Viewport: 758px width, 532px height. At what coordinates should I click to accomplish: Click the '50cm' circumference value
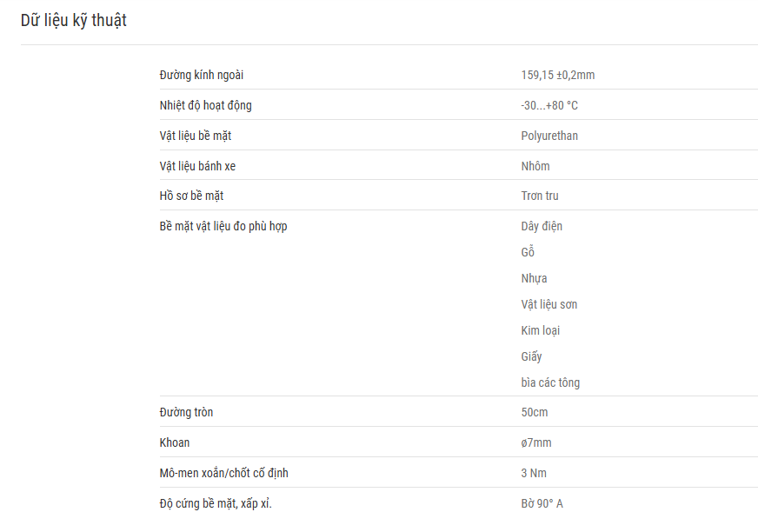pyautogui.click(x=535, y=412)
